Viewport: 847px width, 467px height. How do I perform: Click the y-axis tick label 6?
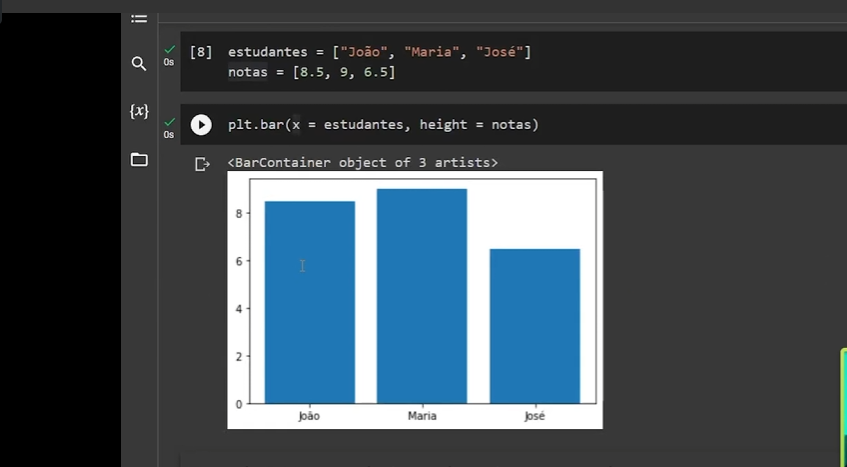point(240,261)
